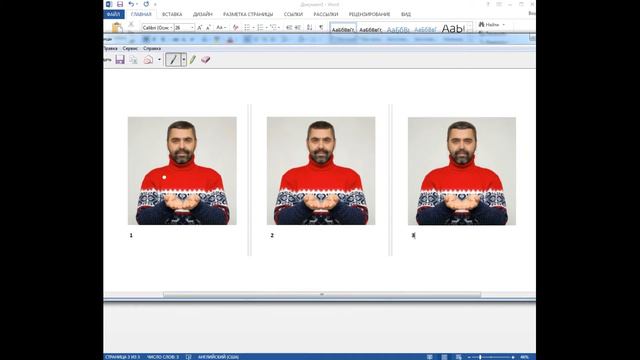Click the second photo labeled 2
Viewport: 640px width, 360px height.
coord(321,171)
